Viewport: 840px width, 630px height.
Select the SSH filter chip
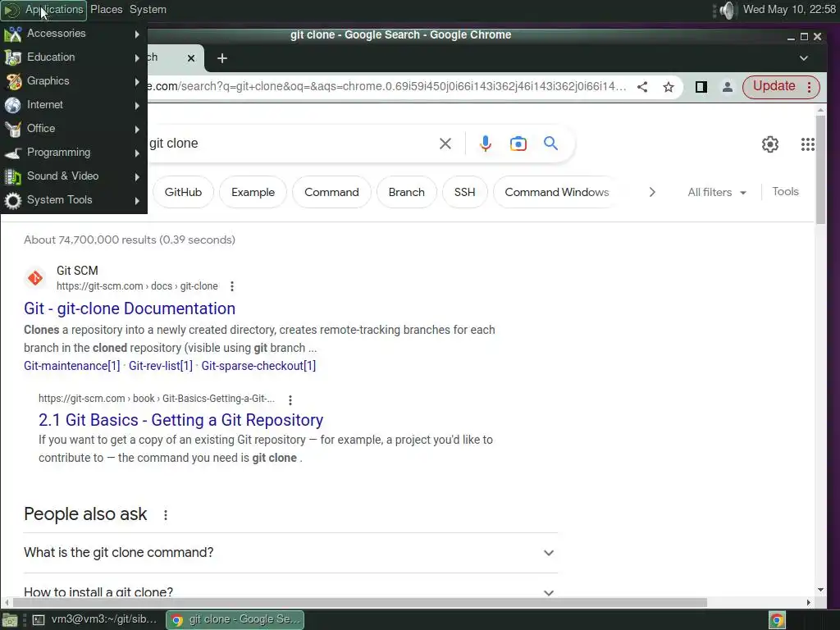coord(465,192)
